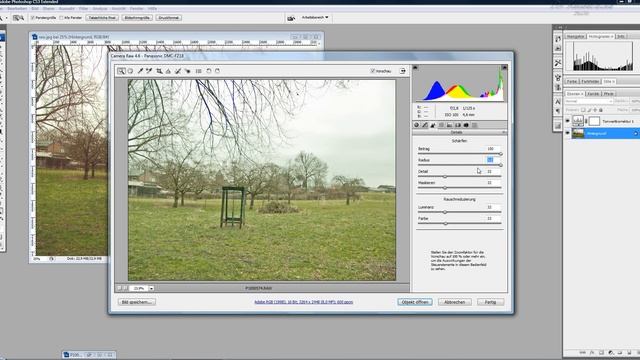
Task: Switch to the Navigator panel tab
Action: click(576, 36)
